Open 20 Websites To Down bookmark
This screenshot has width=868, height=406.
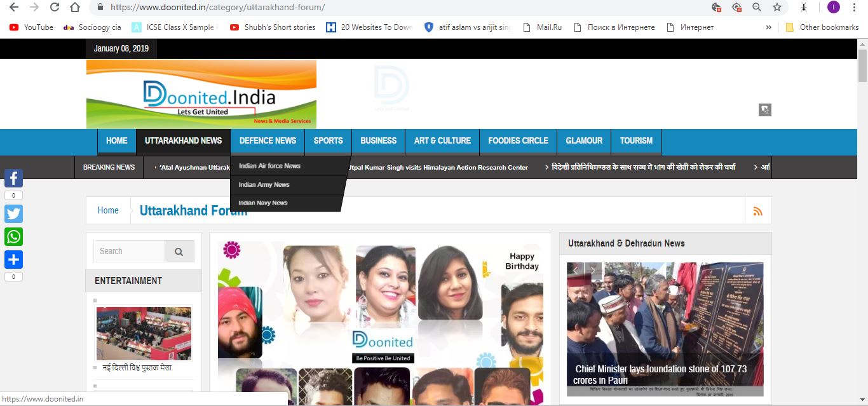369,27
